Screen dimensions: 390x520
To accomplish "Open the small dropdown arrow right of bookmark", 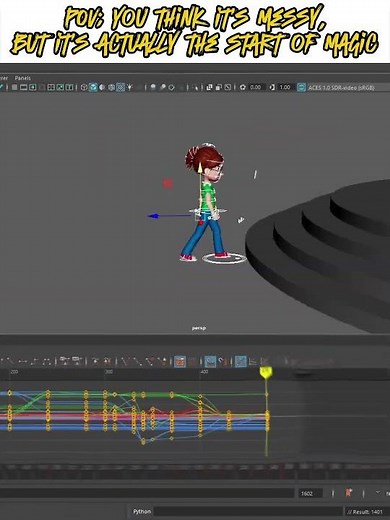I will [377, 492].
